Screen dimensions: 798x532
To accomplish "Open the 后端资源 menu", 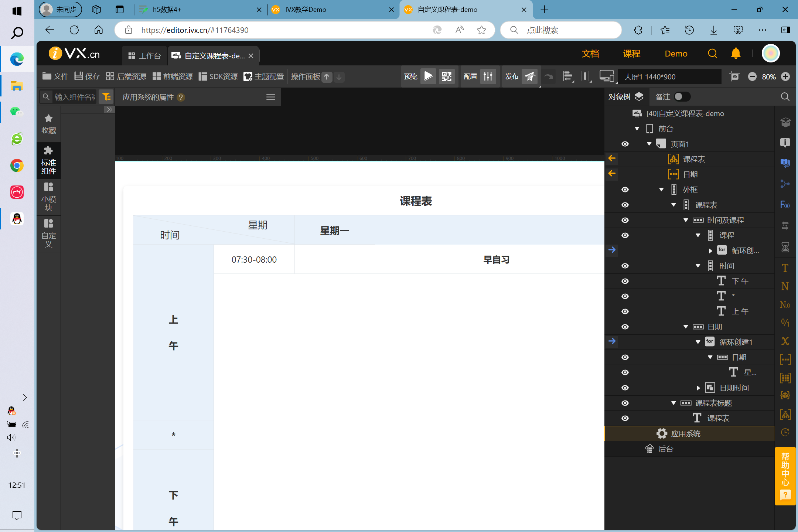I will 126,76.
